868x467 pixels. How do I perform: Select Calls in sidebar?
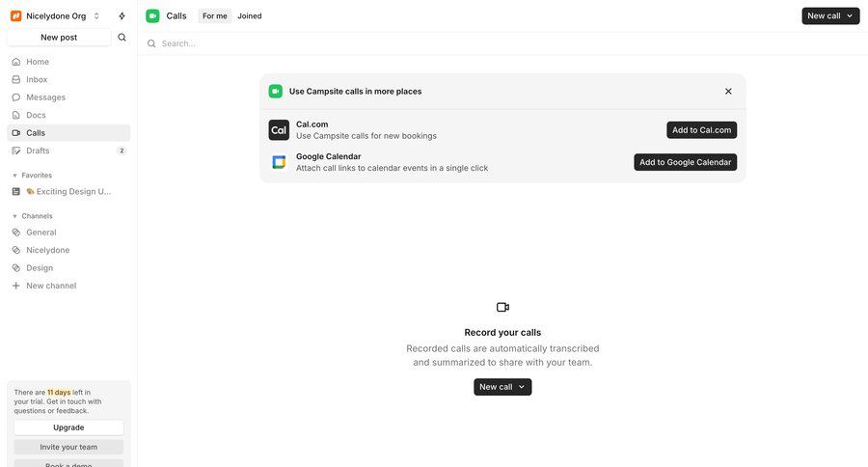click(x=68, y=132)
